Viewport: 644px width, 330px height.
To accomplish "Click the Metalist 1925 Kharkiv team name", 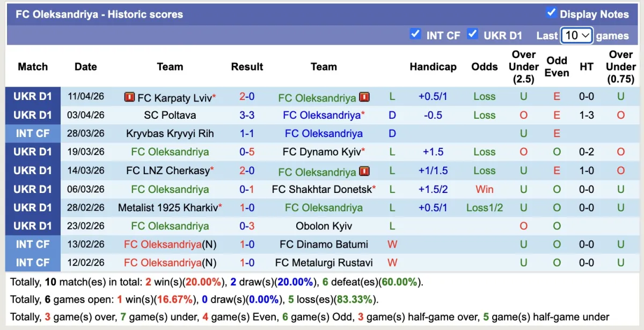I will (168, 207).
